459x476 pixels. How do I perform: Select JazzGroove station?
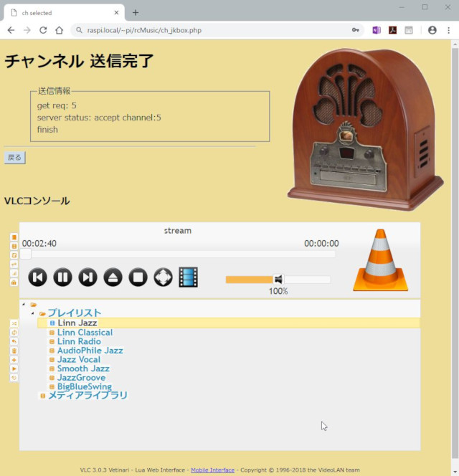(82, 378)
